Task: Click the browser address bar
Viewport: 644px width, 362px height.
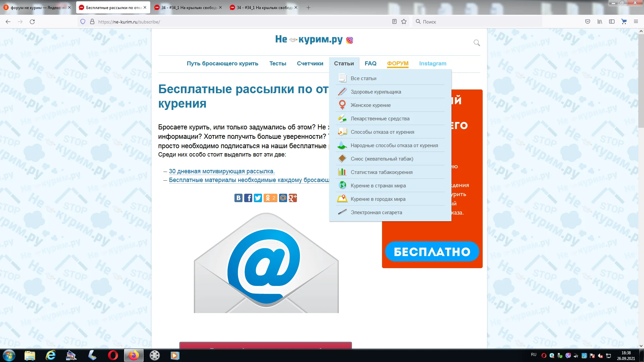Action: [201, 21]
